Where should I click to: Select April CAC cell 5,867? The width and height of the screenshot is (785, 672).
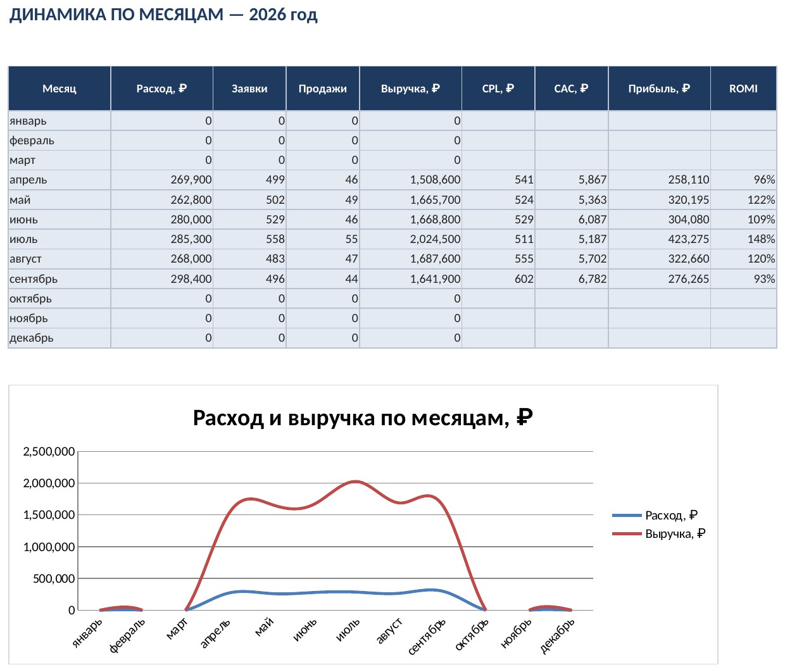[572, 180]
